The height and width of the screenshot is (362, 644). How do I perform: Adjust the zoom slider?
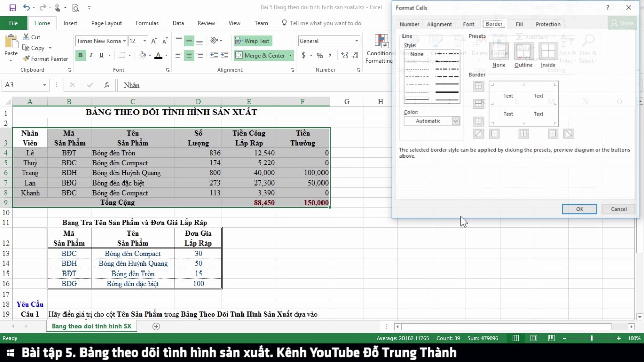(591, 338)
